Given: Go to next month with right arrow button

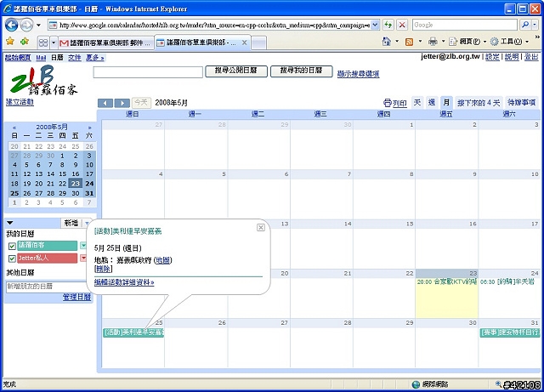Looking at the screenshot, I should pos(122,103).
